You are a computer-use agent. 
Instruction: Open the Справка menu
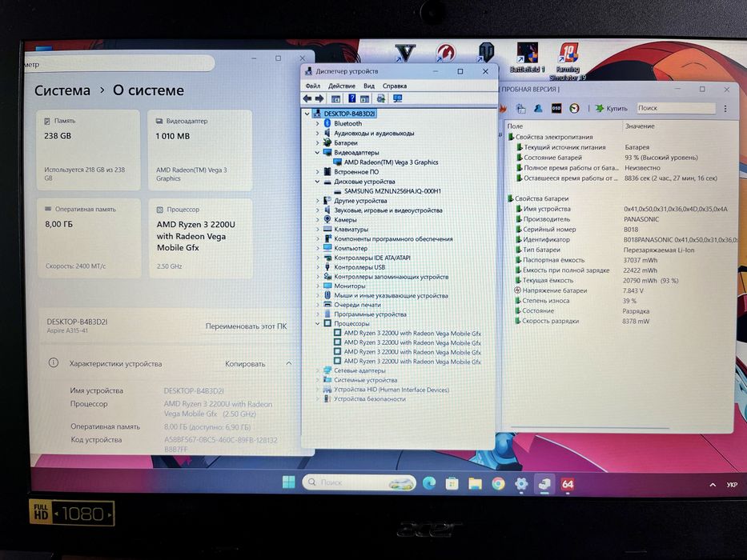(x=395, y=86)
